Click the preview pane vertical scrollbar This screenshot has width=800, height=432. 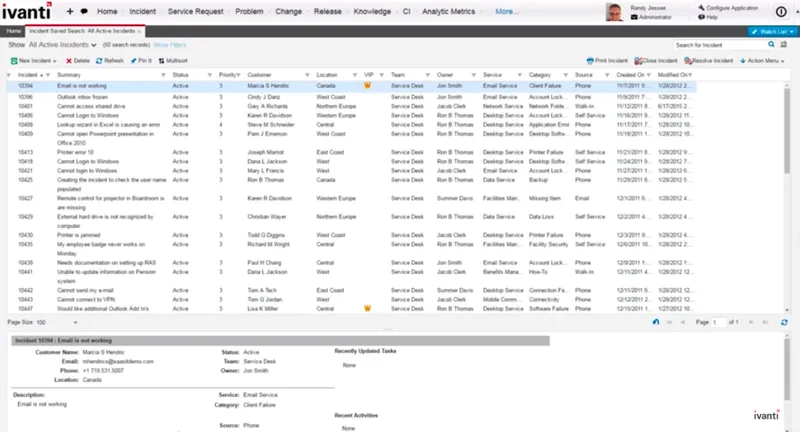[787, 369]
